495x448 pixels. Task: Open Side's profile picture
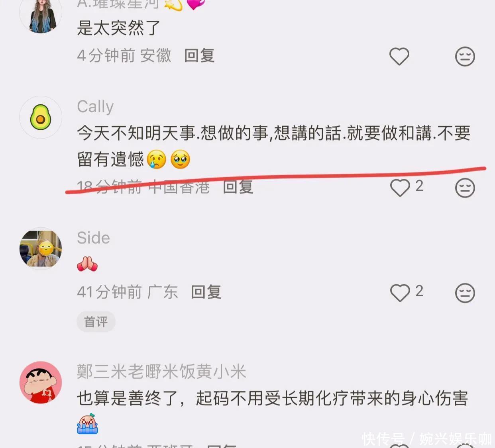(41, 248)
